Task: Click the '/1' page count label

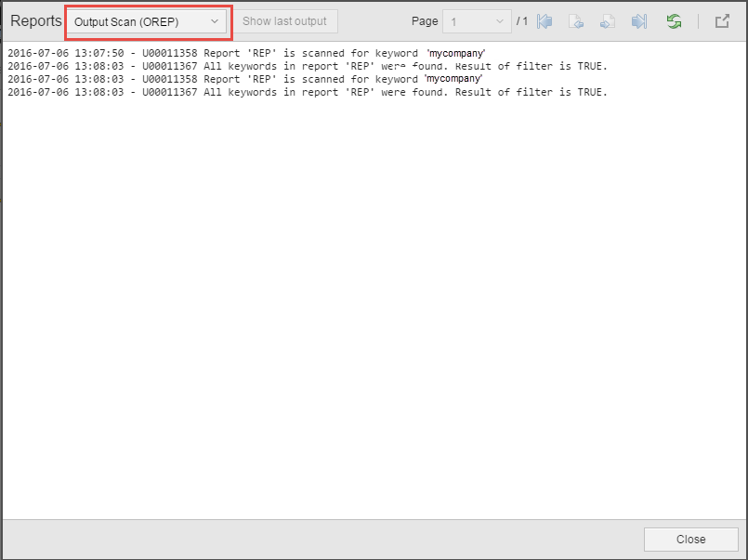Action: click(x=520, y=20)
